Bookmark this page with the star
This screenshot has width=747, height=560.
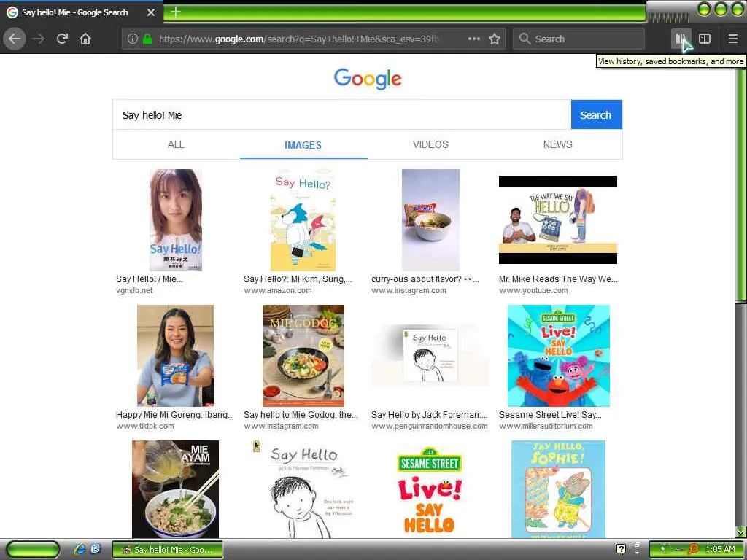(495, 39)
